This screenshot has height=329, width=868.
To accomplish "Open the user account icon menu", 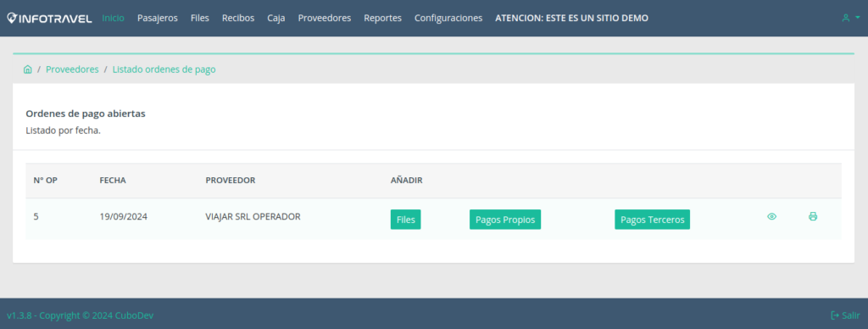I will click(x=850, y=18).
